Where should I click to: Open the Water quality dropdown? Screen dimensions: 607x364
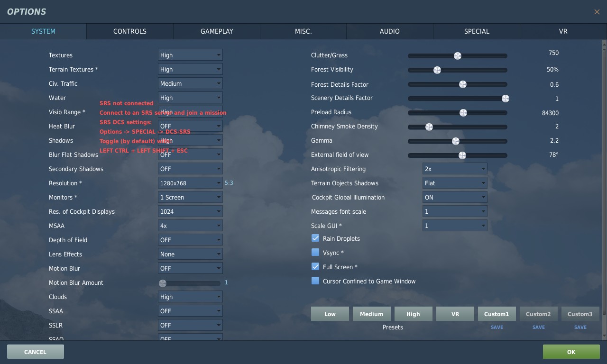(x=190, y=98)
